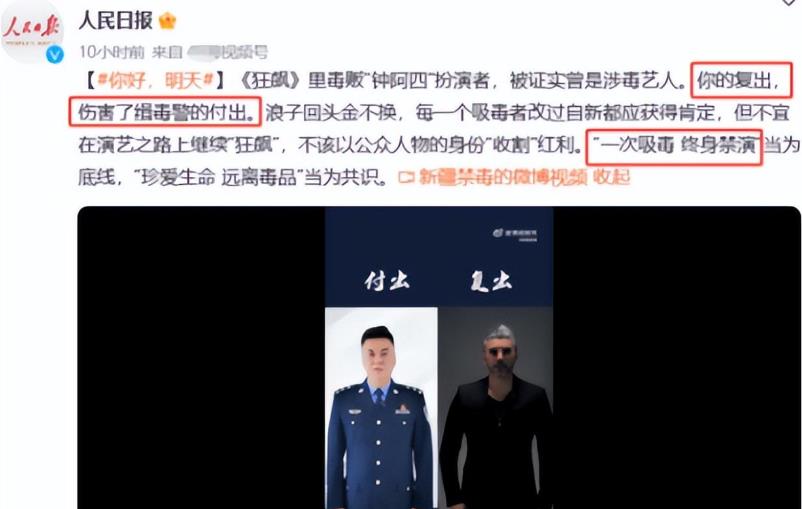The height and width of the screenshot is (509, 802).
Task: Click the red-boxed 一次吸毒 终身禁演 text
Action: click(674, 147)
